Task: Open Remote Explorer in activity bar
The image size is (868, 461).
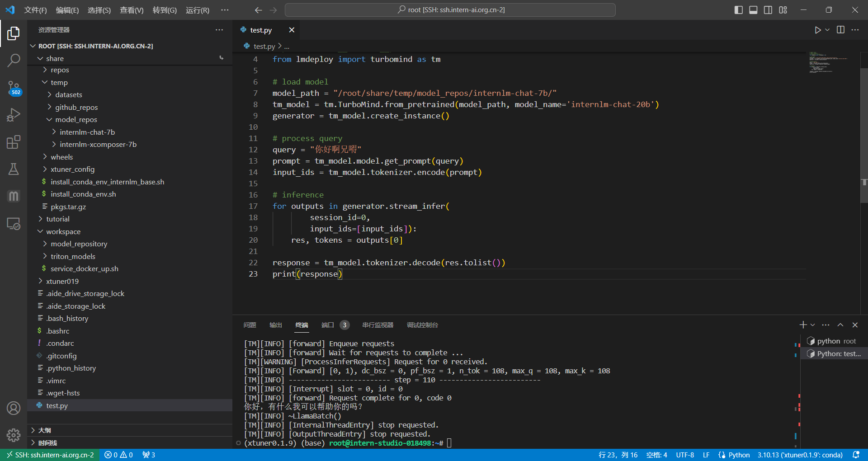Action: (14, 224)
